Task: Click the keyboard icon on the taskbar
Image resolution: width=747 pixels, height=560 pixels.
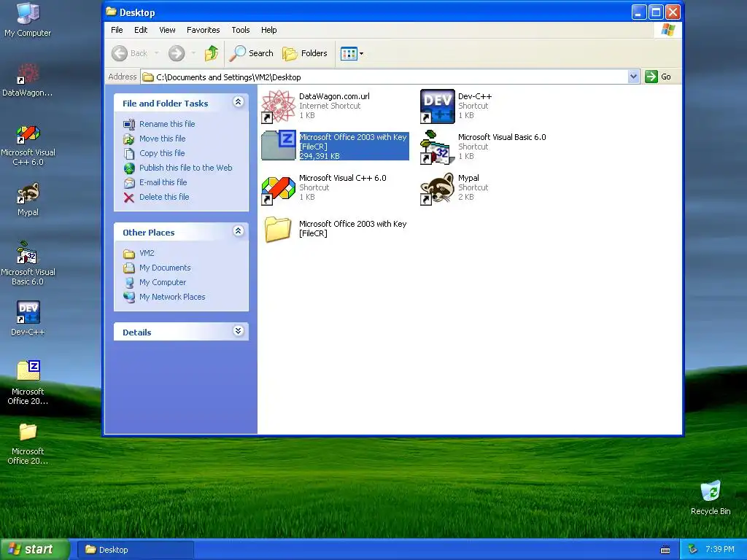Action: 665,550
